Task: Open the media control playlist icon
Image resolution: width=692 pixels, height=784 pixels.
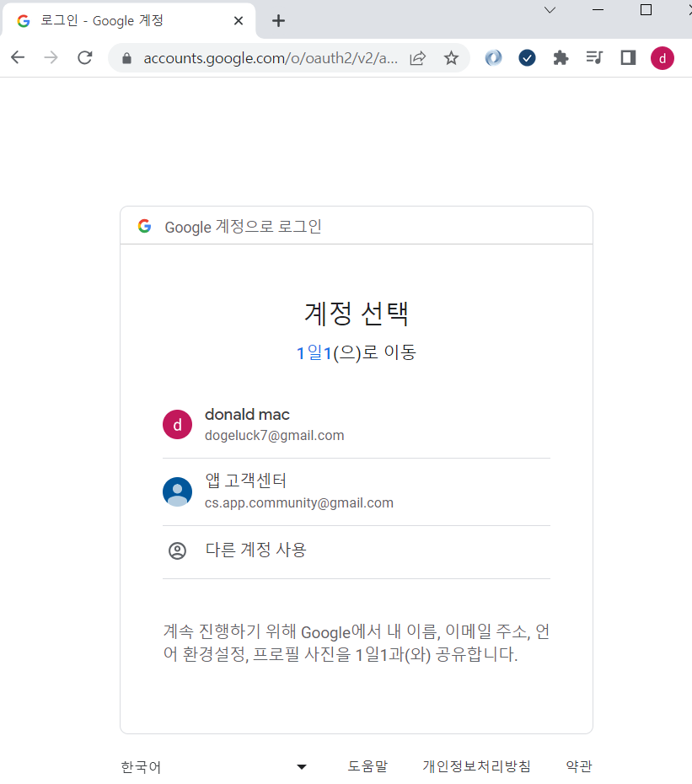Action: (x=594, y=58)
